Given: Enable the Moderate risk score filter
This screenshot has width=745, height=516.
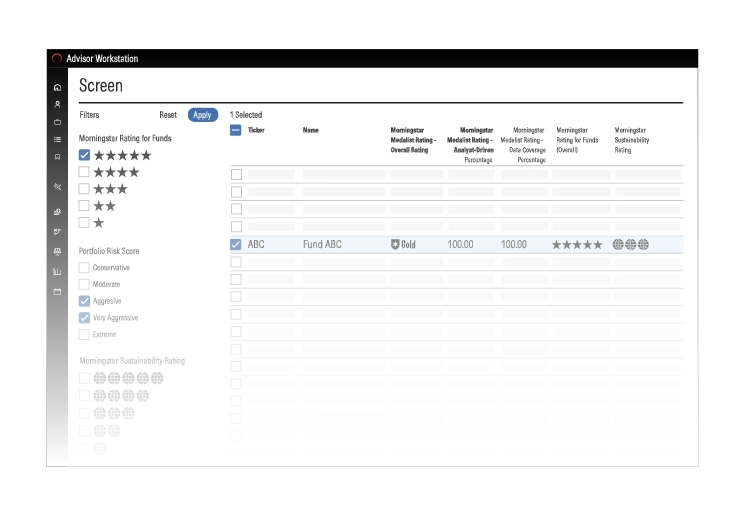Looking at the screenshot, I should [84, 284].
